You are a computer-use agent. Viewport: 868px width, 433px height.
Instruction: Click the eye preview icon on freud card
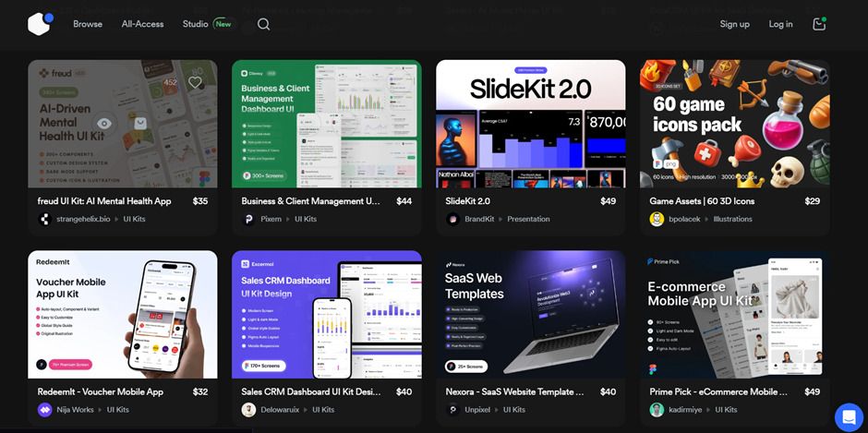coord(105,122)
